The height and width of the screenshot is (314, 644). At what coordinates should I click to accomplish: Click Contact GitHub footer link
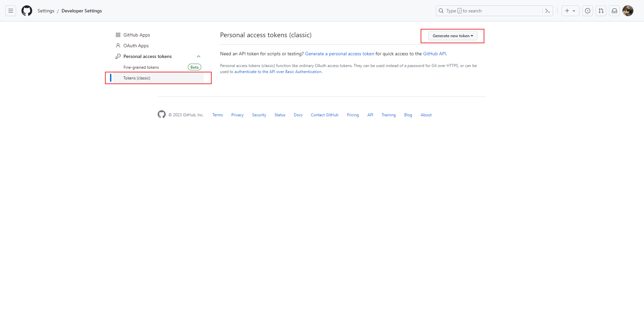[325, 115]
